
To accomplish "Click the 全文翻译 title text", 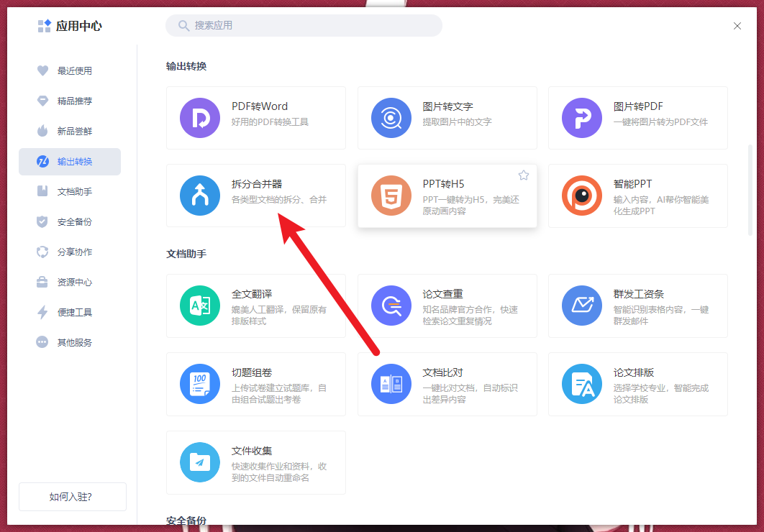I will [x=252, y=294].
